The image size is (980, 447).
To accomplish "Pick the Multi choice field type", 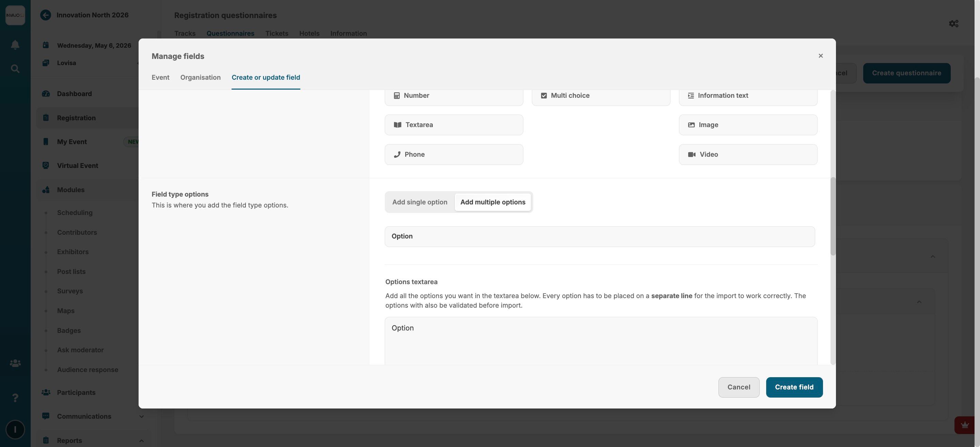I will [600, 96].
